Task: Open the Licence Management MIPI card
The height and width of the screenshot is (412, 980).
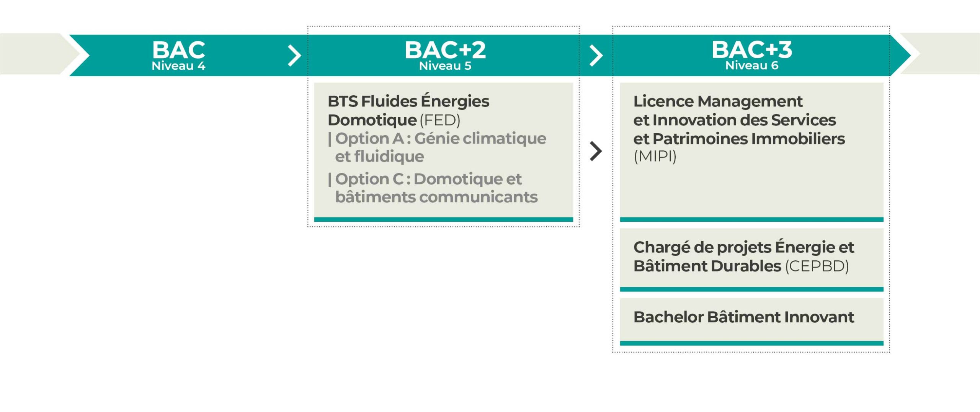Action: (751, 152)
